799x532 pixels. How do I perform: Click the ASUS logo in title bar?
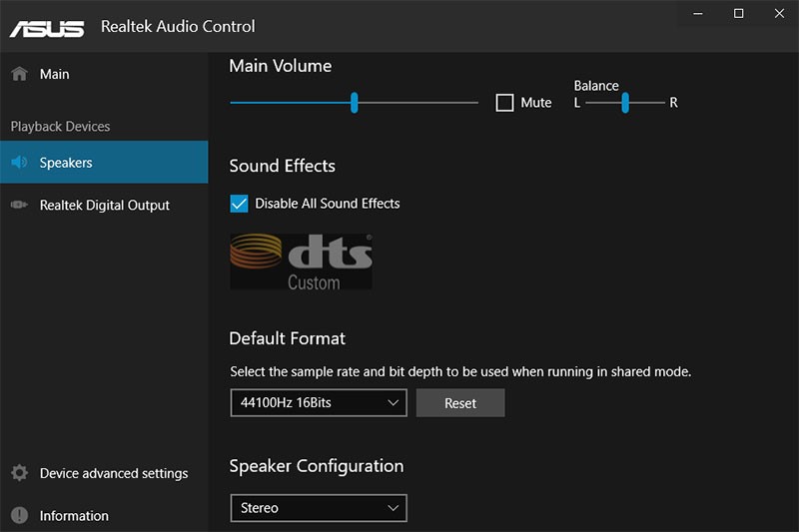coord(47,29)
